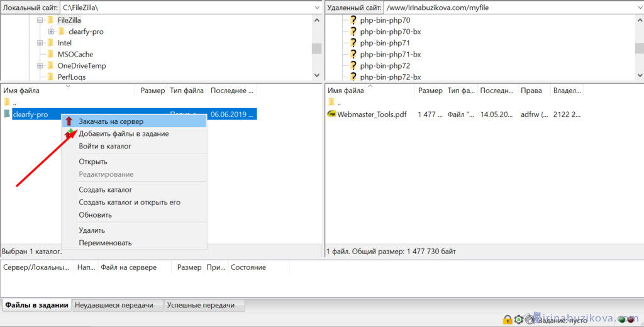Expand the OneDriveTemp folder tree node
The image size is (644, 327).
click(x=40, y=65)
